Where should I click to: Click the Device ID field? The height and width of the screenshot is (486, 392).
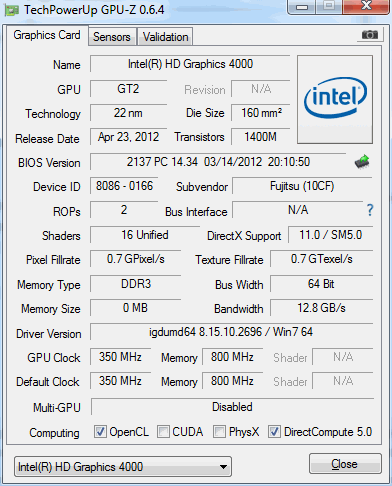[x=124, y=186]
